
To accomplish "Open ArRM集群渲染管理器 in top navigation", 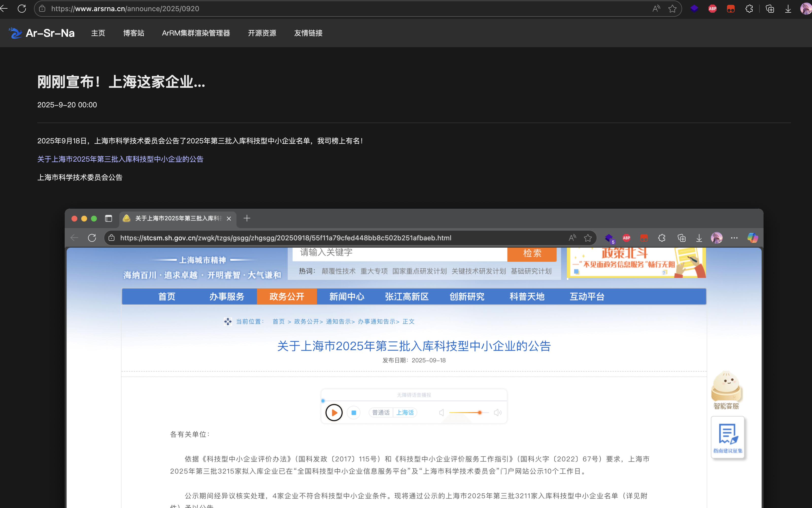I will point(196,33).
